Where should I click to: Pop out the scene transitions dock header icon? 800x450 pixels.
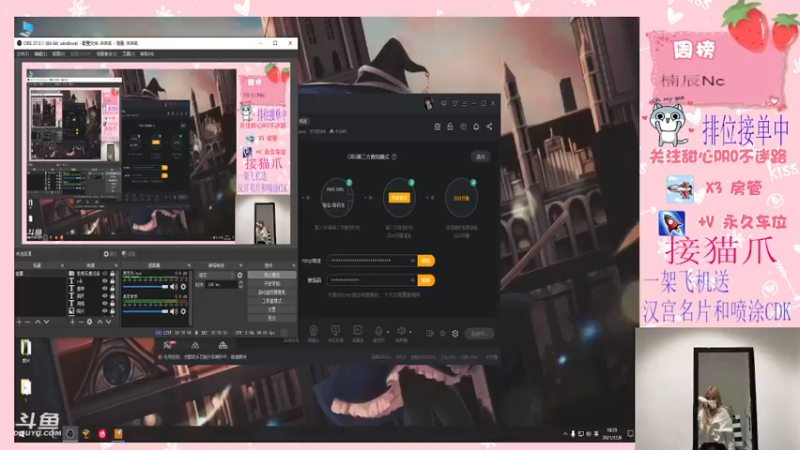241,265
